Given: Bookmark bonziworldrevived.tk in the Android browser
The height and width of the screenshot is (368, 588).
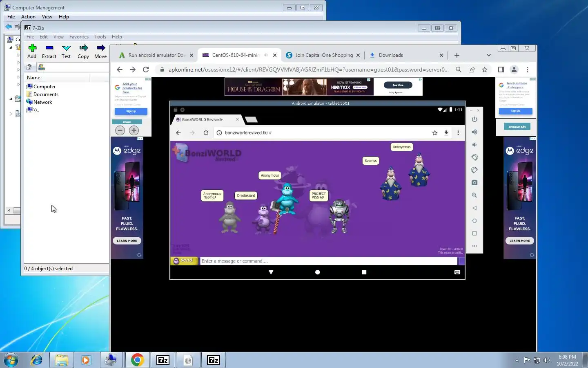Looking at the screenshot, I should point(435,133).
